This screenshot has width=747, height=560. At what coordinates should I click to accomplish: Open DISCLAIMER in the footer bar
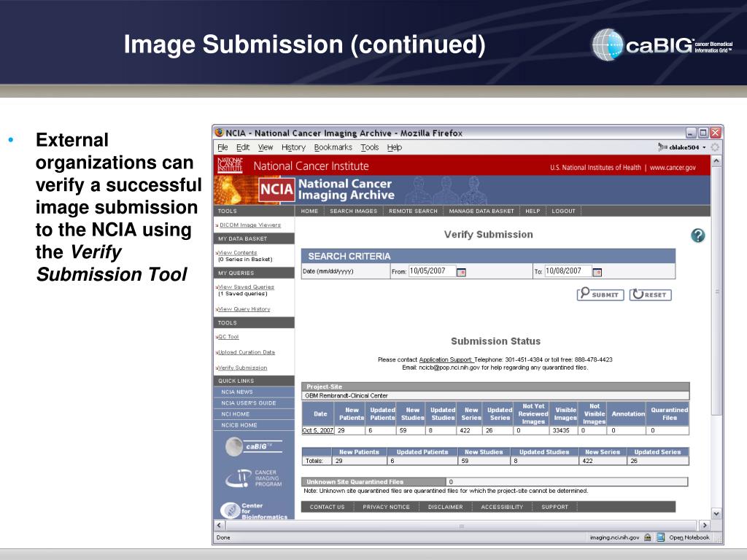point(446,507)
